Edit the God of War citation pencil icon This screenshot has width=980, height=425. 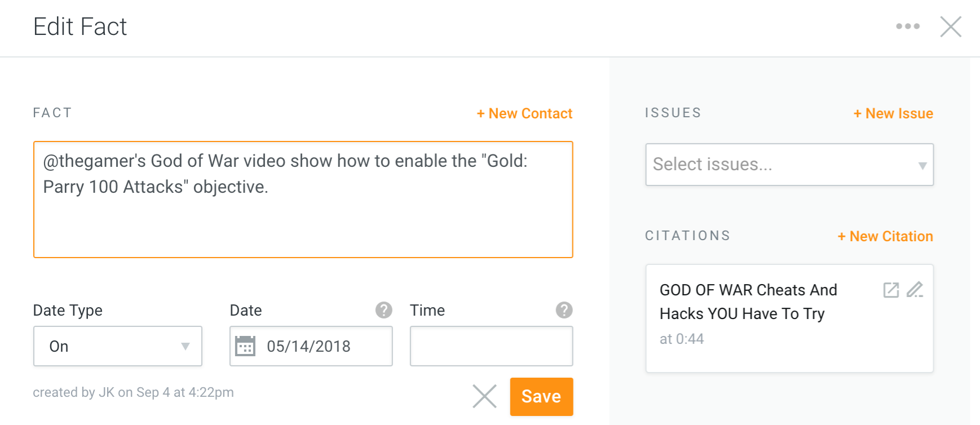click(x=915, y=290)
